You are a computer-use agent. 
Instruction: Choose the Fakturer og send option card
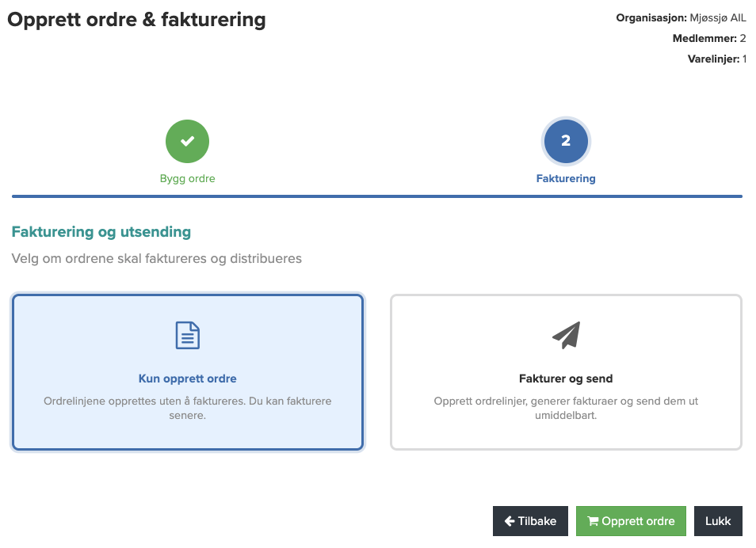point(566,372)
